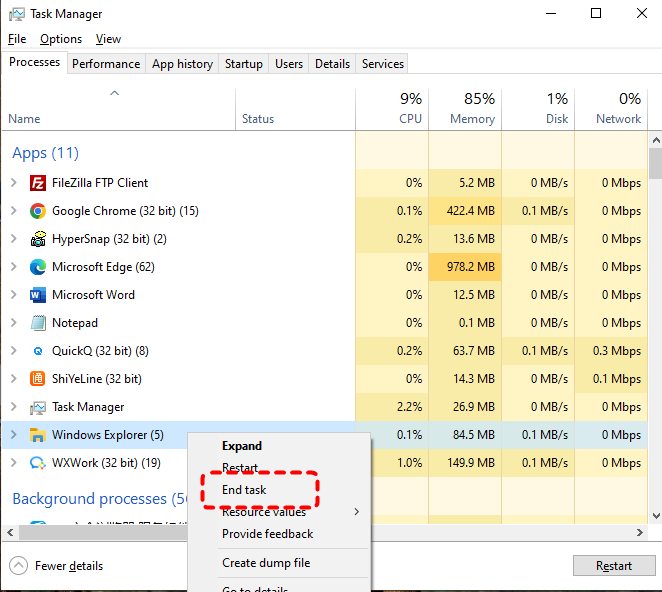Sort by the CPU column header
The width and height of the screenshot is (662, 592).
(x=392, y=109)
